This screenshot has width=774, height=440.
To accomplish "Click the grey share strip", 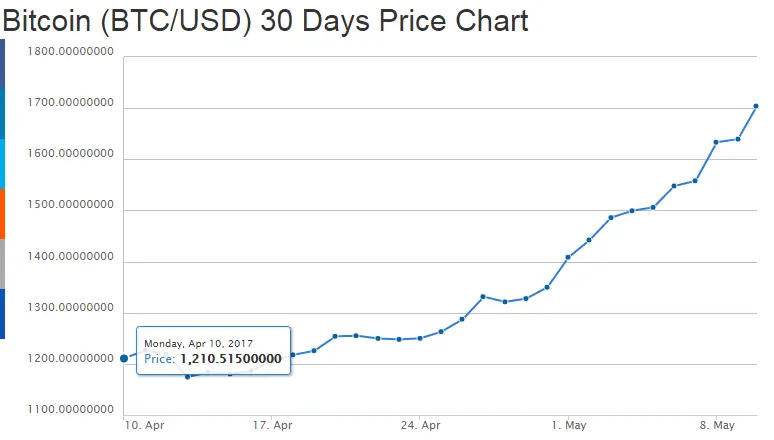I will click(3, 264).
